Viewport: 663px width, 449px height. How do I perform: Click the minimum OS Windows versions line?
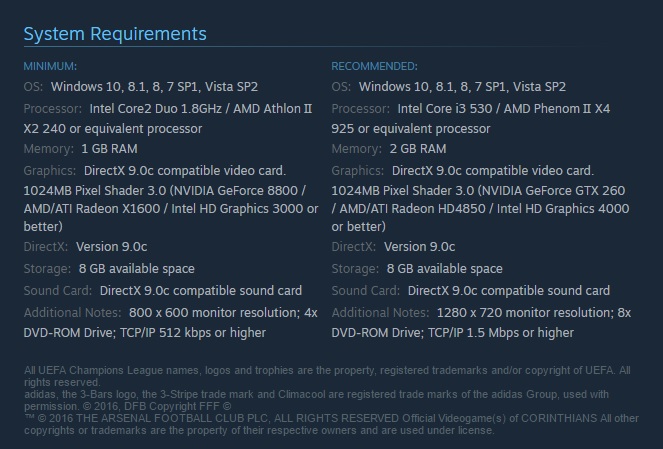coord(155,87)
